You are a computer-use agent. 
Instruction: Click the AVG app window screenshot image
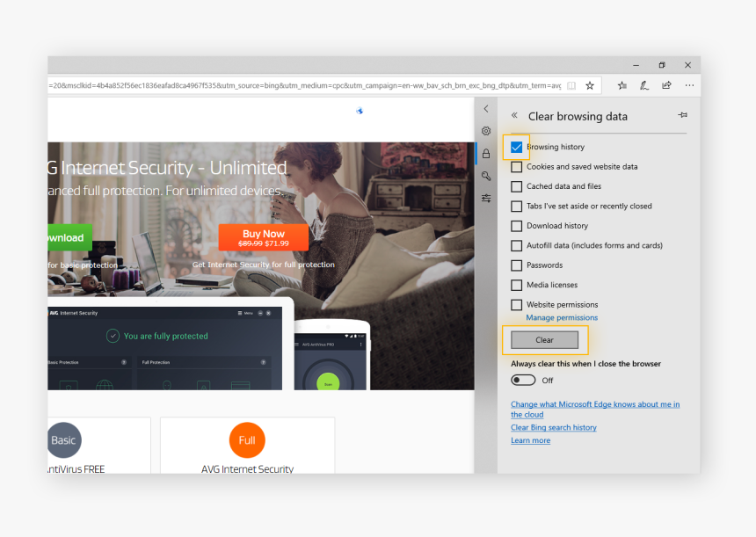coord(165,348)
